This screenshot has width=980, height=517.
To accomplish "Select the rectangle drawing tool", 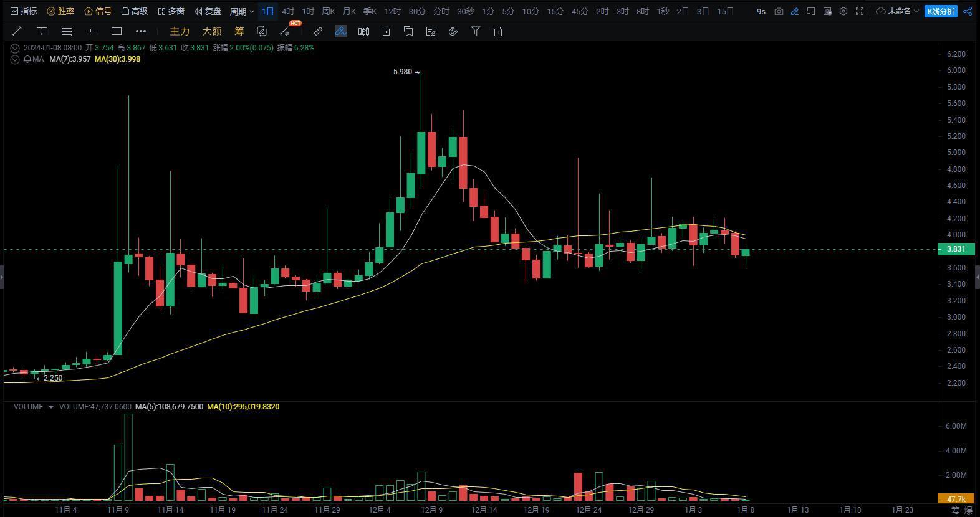I will coord(117,31).
